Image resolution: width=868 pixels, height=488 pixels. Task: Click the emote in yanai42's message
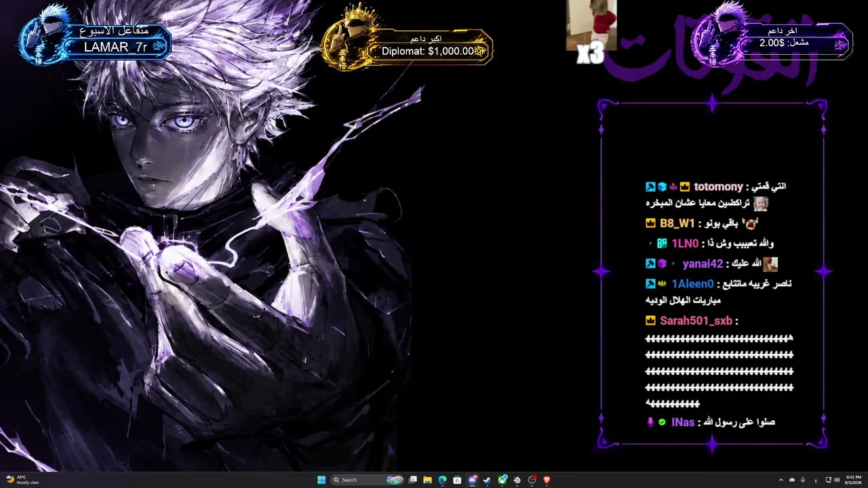pos(770,264)
